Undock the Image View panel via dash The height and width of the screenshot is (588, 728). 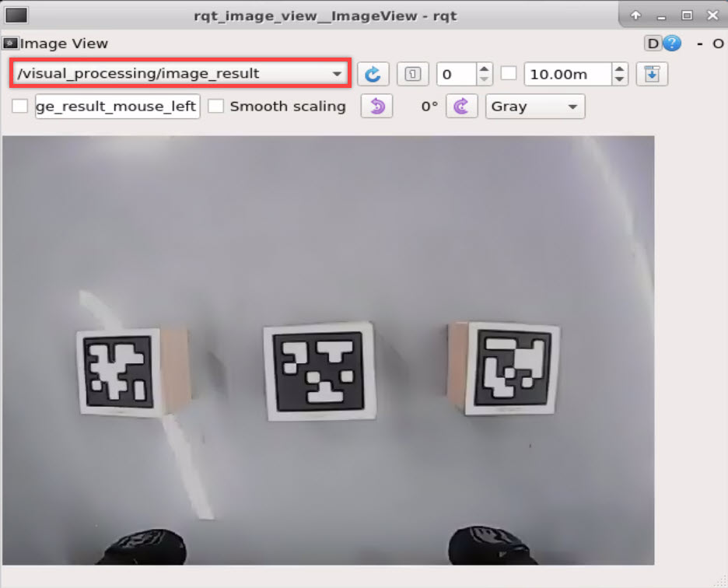click(x=700, y=44)
